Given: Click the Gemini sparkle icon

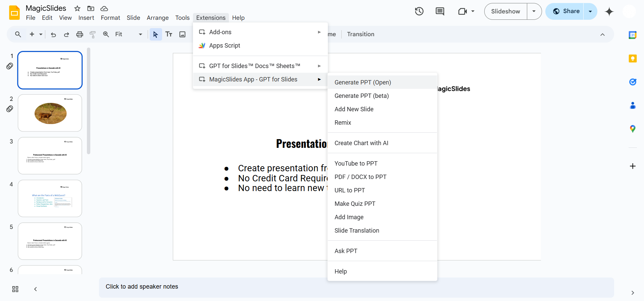Looking at the screenshot, I should click(609, 11).
